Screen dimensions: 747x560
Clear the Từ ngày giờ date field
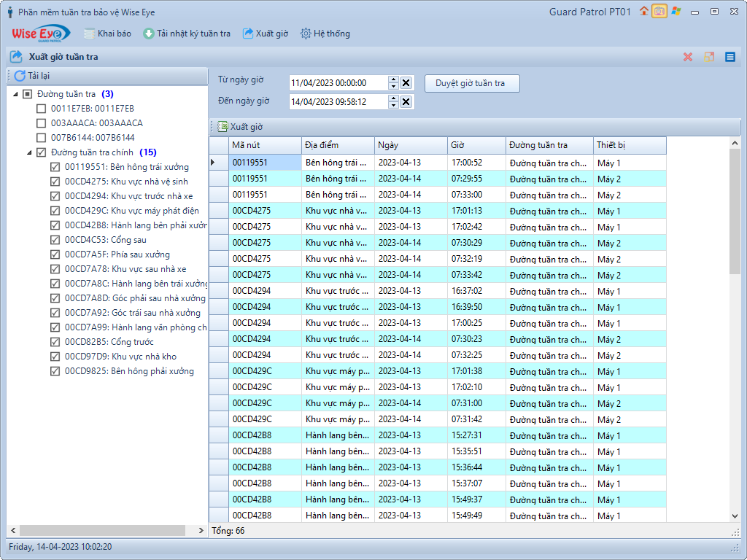(x=406, y=83)
